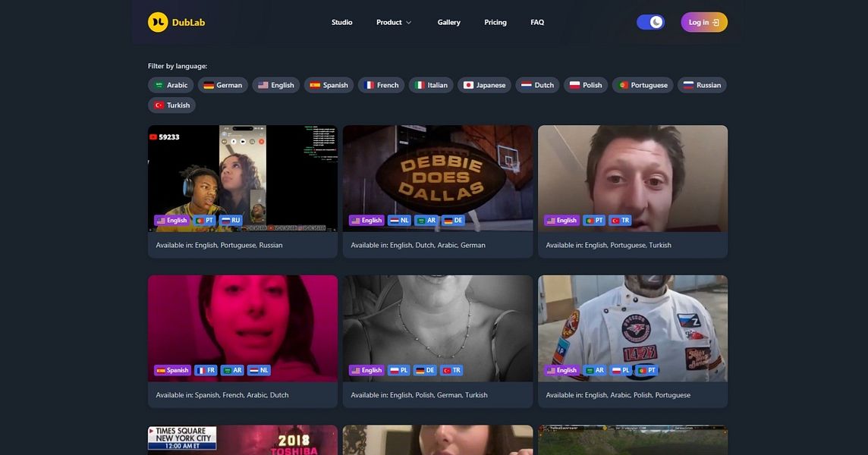The image size is (868, 455).
Task: Click the NL badge on the pink Spanish stream
Action: [x=259, y=370]
